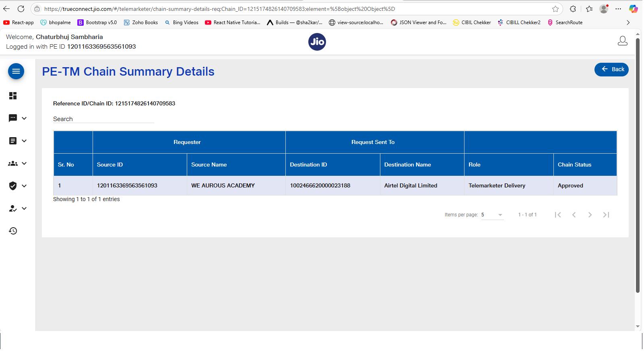Image resolution: width=644 pixels, height=362 pixels.
Task: Go back with the Back button
Action: [x=611, y=69]
